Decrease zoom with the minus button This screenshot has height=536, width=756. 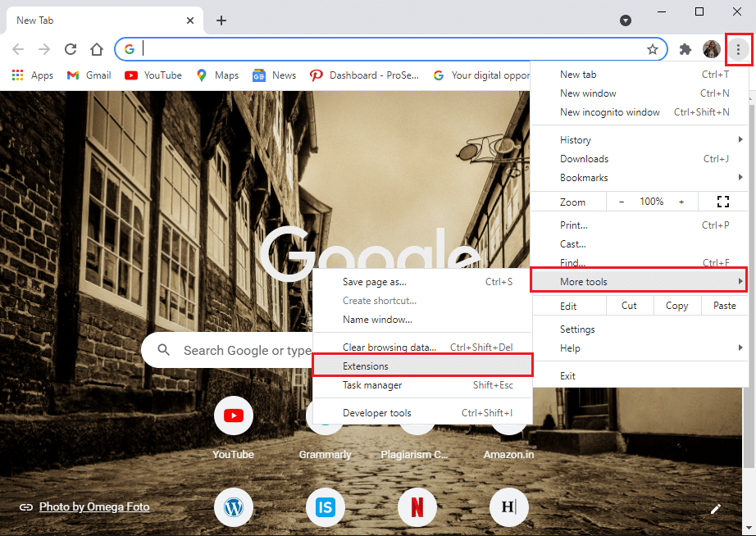pos(622,202)
